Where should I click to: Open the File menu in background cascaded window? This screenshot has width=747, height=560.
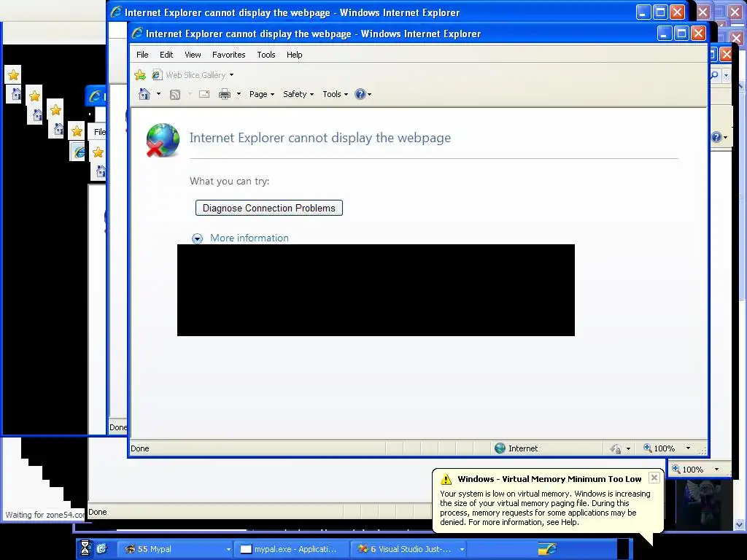pyautogui.click(x=99, y=132)
